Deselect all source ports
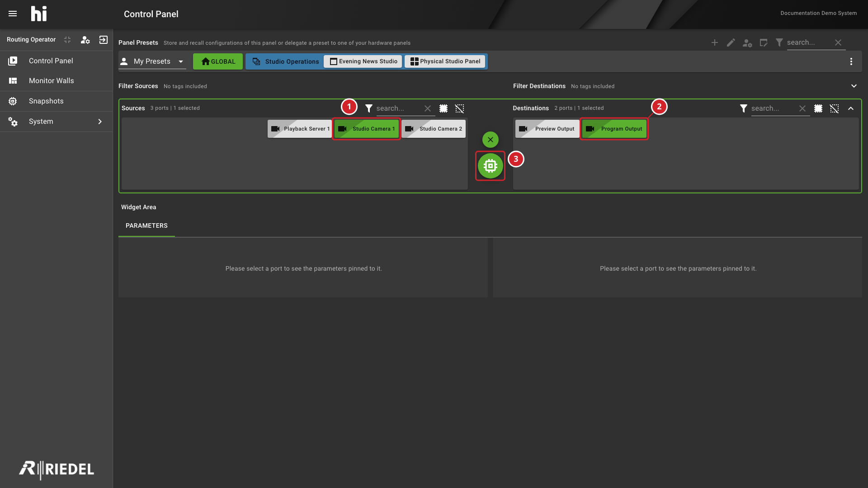Screen dimensions: 868x488 (460, 108)
